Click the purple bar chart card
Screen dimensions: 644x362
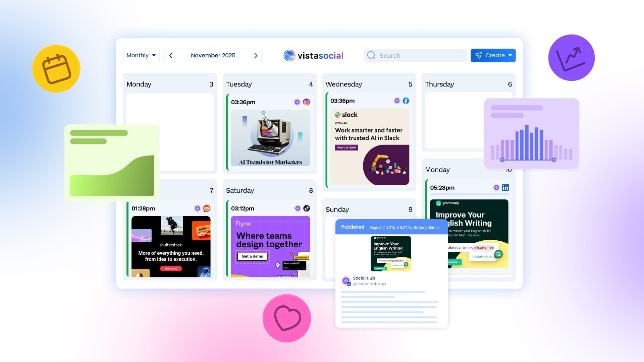532,133
